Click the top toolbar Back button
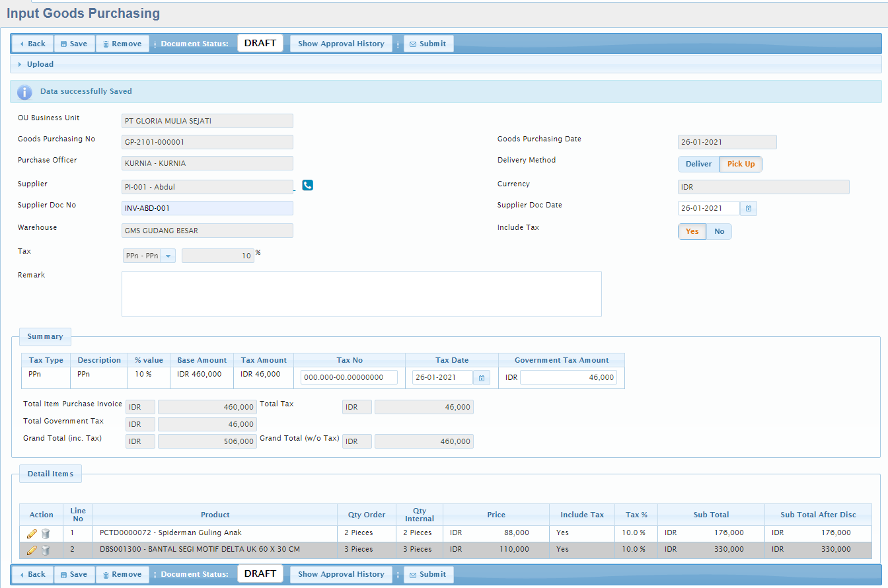 [x=33, y=44]
